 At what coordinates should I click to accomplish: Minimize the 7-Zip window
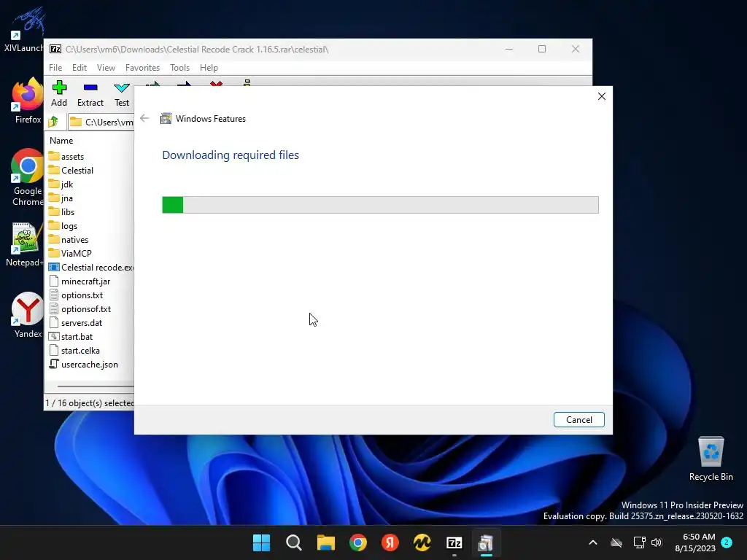508,49
